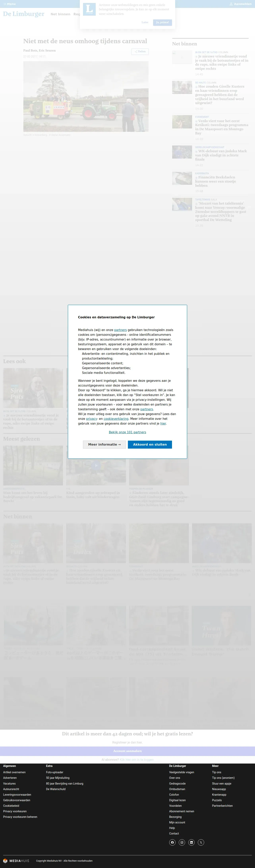Open Adverteren in the footer
The width and height of the screenshot is (255, 868).
10,778
